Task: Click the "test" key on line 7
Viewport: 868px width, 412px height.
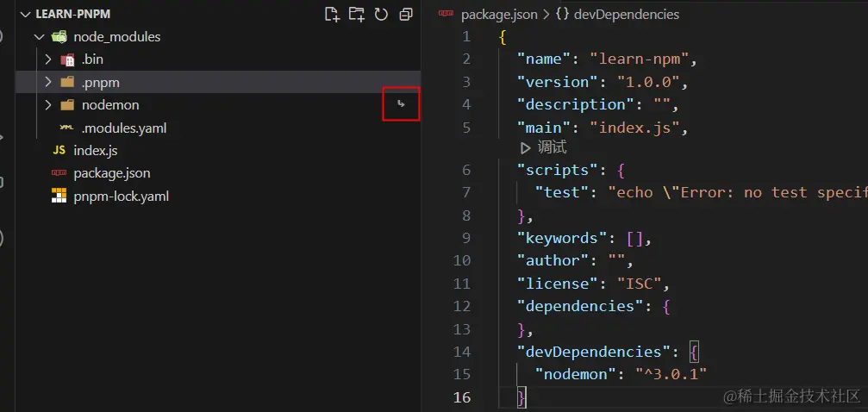Action: (x=562, y=193)
